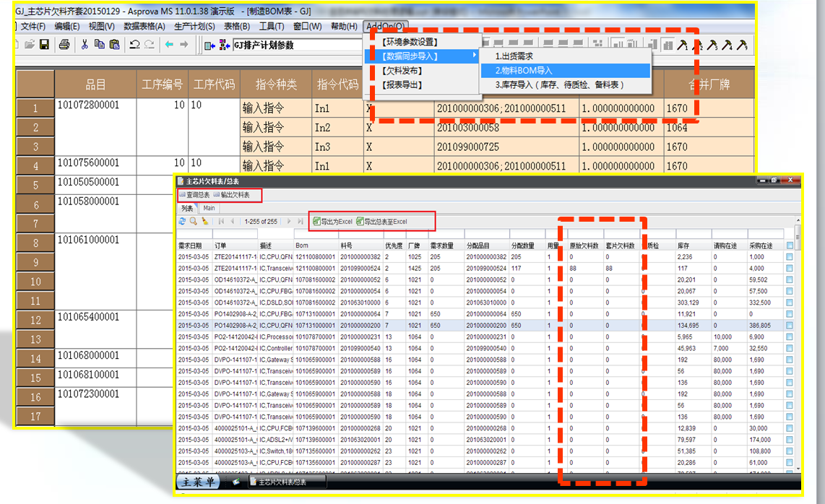Screen dimensions: 825x504
Task: Click the 导出为Excel button
Action: pyautogui.click(x=332, y=222)
